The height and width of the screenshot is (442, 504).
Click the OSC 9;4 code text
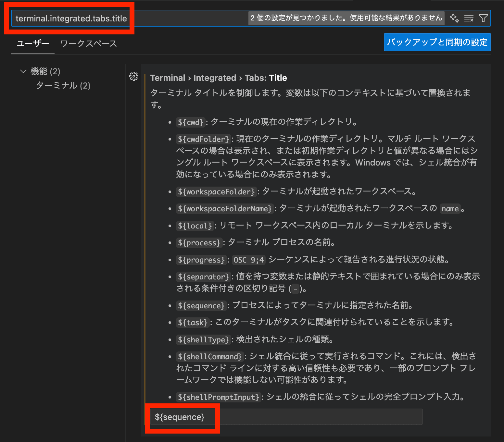[x=249, y=260]
